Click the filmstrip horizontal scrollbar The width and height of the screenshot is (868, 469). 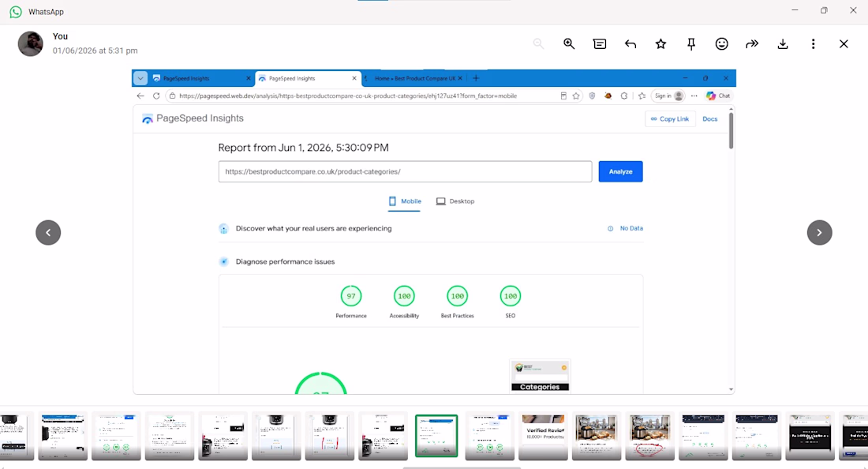(462, 467)
